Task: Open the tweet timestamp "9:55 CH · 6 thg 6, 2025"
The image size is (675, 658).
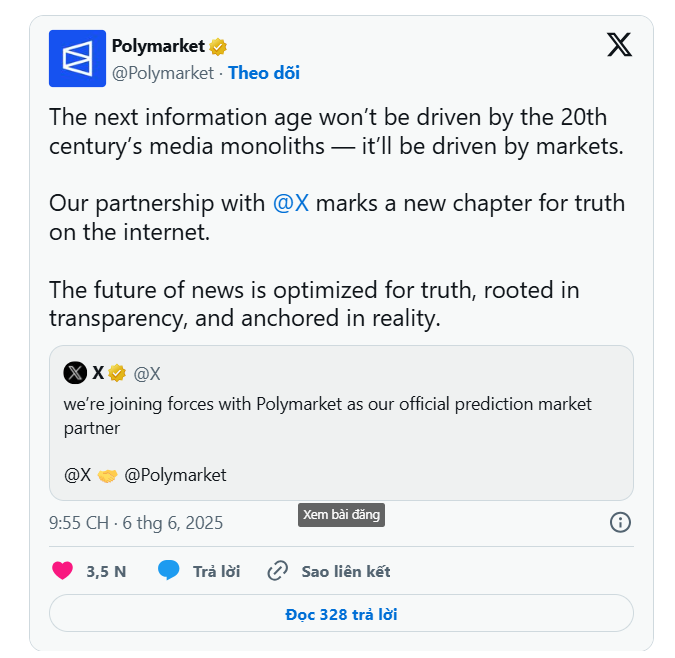Action: [136, 523]
